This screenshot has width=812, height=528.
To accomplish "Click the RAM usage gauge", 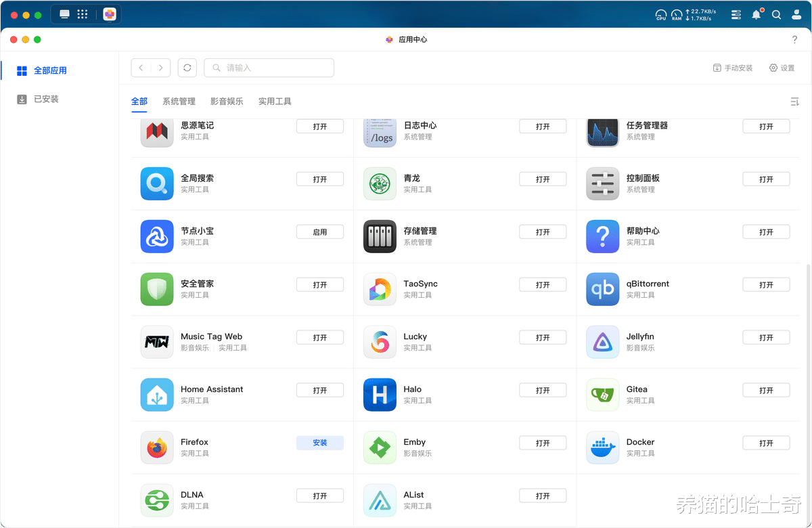I will pos(677,14).
